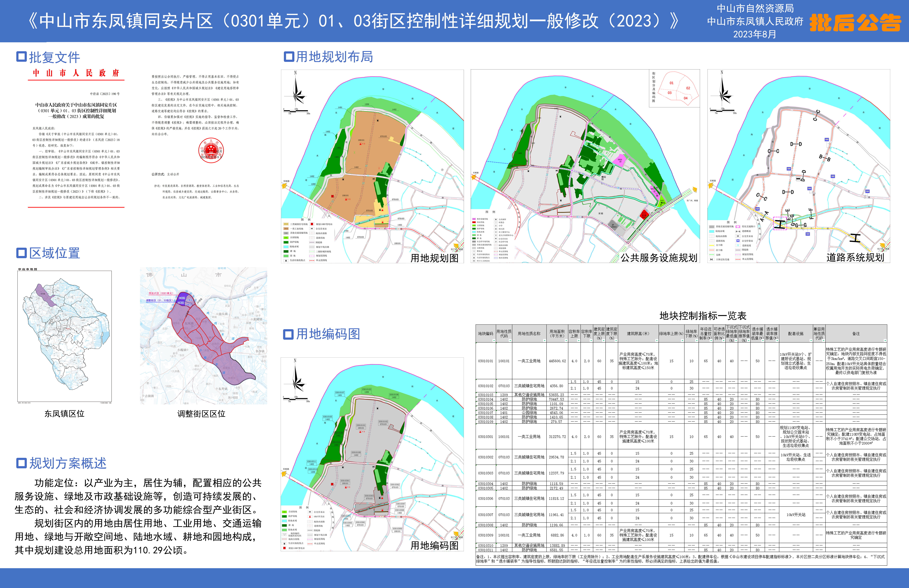Click the 中山市人民政府 red letterhead
The image size is (909, 588).
76,73
